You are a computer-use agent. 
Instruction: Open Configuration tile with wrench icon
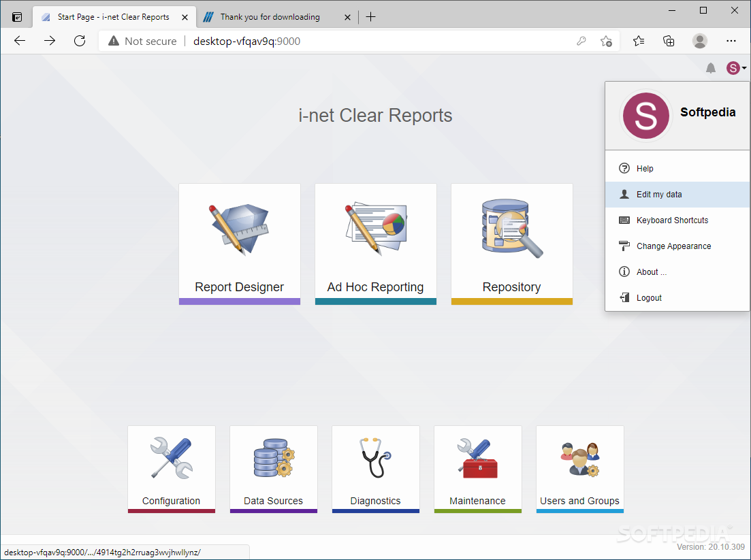(172, 469)
